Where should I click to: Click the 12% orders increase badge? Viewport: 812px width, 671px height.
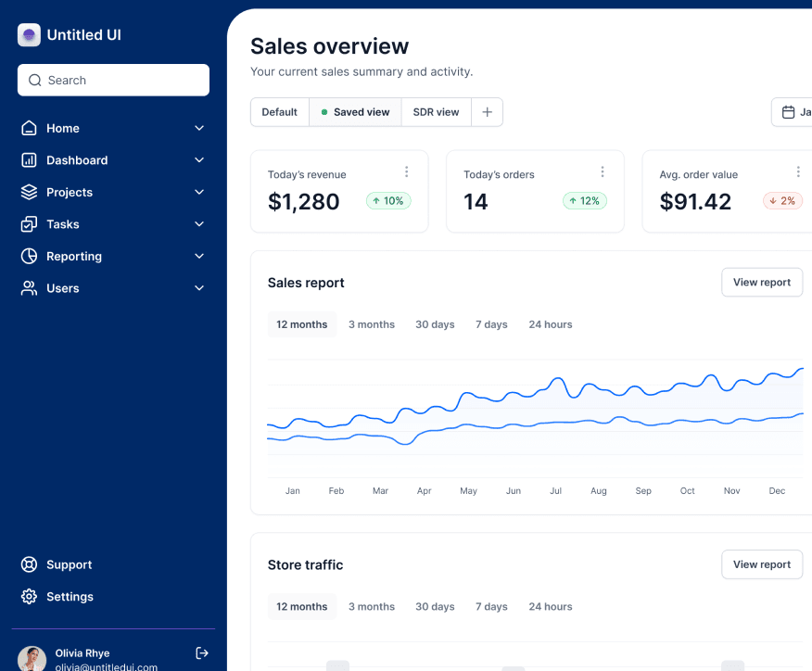(x=585, y=201)
